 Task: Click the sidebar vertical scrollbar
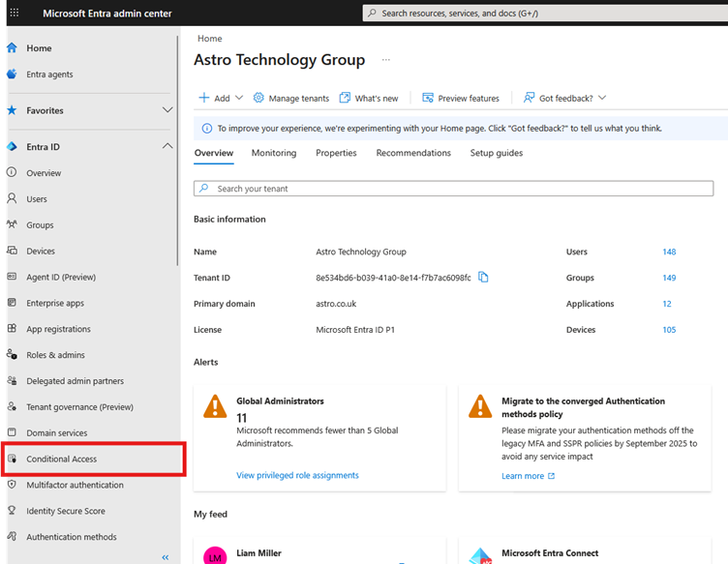tap(177, 150)
